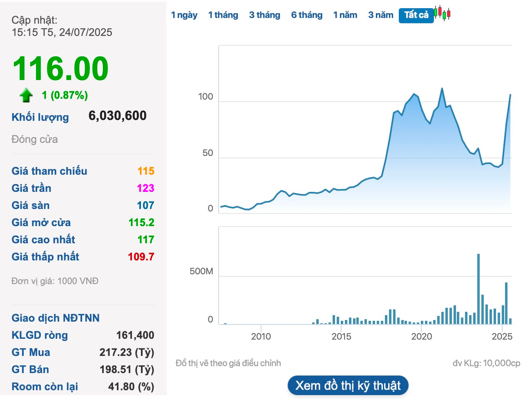Switch to the '3 năm' tab
Screen dimensions: 532x400
pos(380,15)
